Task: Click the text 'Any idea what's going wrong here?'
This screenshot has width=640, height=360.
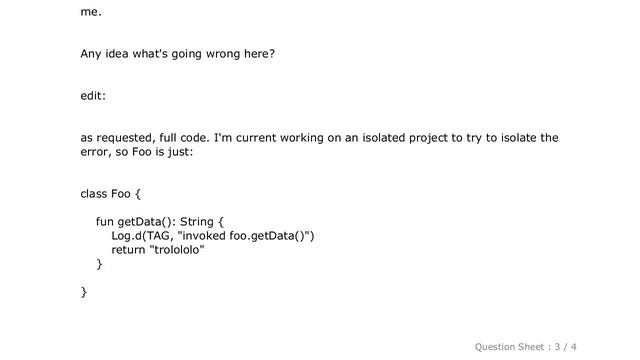Action: tap(178, 54)
